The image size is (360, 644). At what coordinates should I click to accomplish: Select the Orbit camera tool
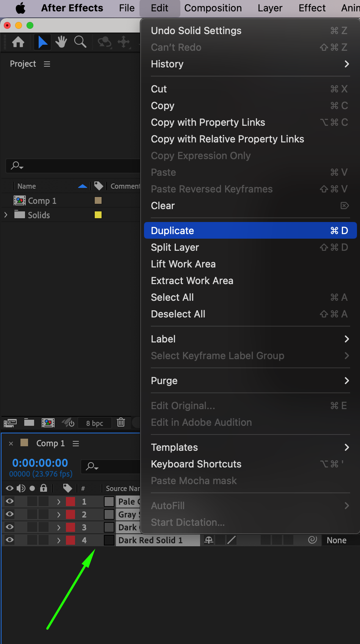(x=104, y=42)
